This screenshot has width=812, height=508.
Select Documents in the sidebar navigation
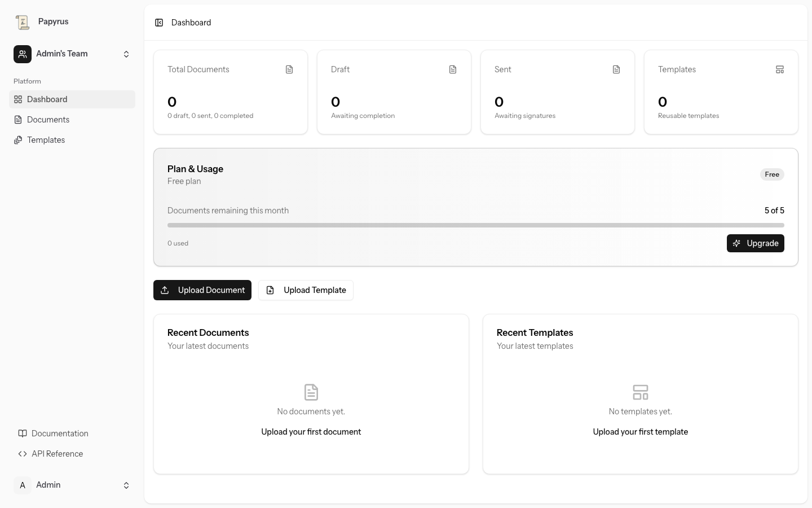click(48, 119)
